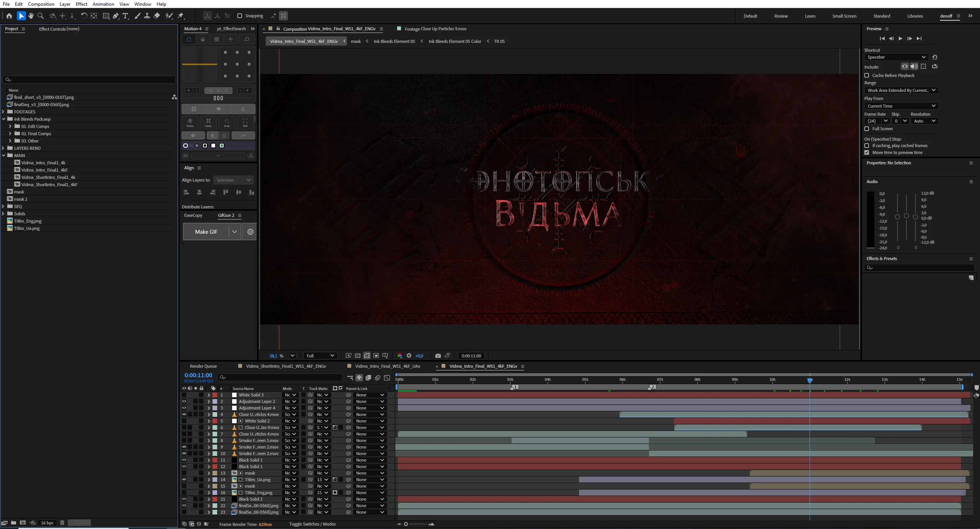Hide the White Solid 3 layer
Screen dimensions: 980x529
tap(184, 395)
